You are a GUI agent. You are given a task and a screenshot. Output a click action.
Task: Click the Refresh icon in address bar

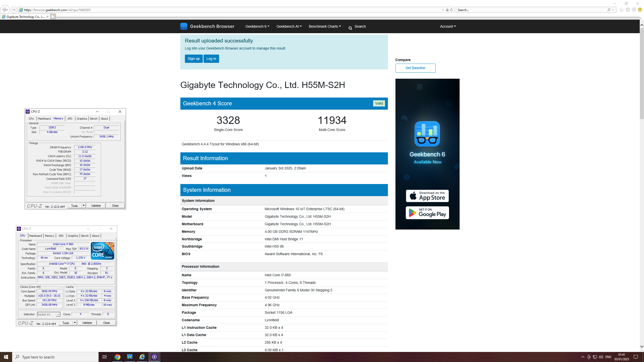point(451,10)
